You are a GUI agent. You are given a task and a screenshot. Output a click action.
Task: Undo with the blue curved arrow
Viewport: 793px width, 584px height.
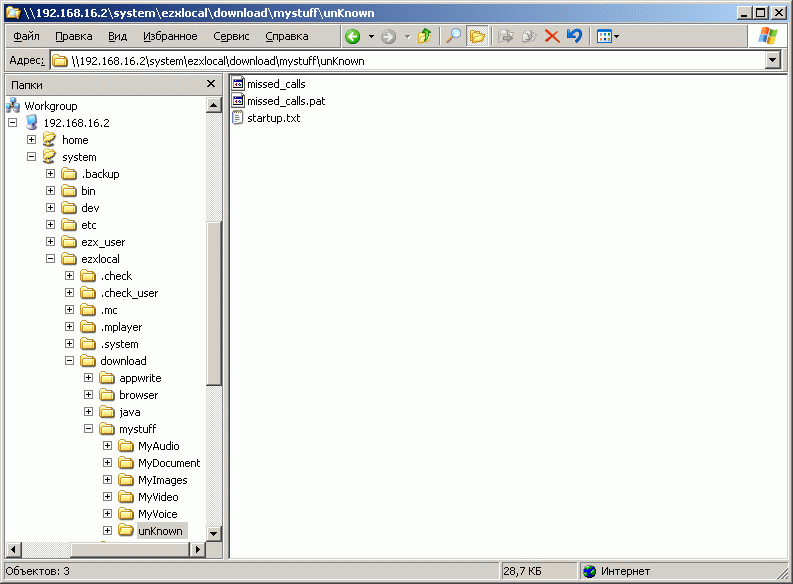tap(575, 36)
